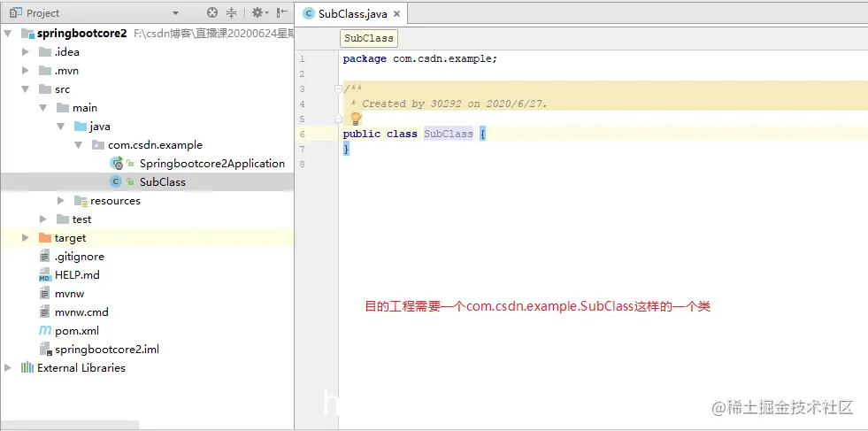This screenshot has width=868, height=431.
Task: Click the SubClass name on line 6
Action: pyautogui.click(x=449, y=134)
